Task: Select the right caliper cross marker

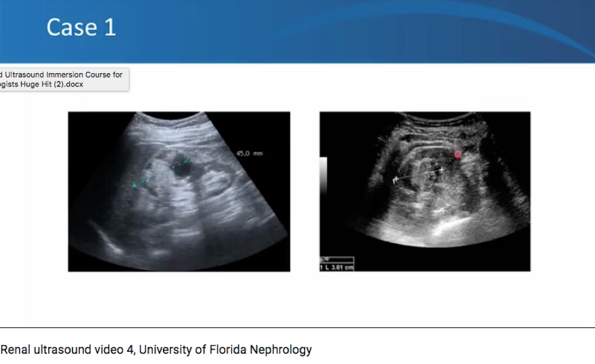Action: tap(442, 170)
